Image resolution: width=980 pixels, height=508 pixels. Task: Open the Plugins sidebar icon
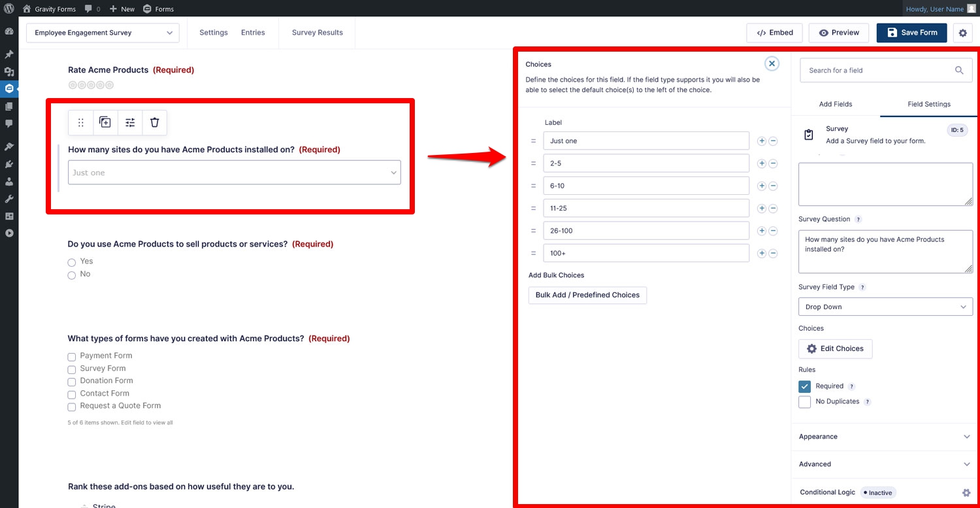(9, 164)
